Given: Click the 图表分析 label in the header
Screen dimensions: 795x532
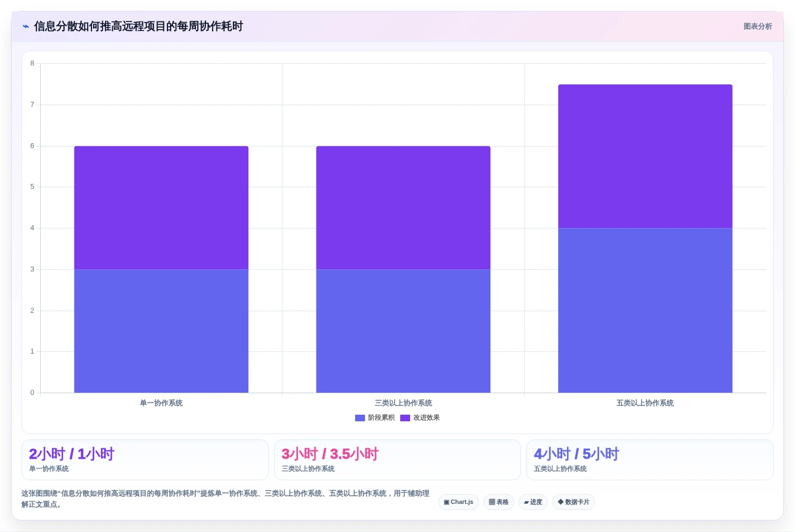Looking at the screenshot, I should pyautogui.click(x=758, y=26).
